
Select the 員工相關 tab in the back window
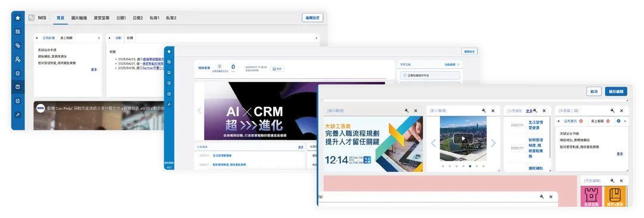pyautogui.click(x=66, y=38)
